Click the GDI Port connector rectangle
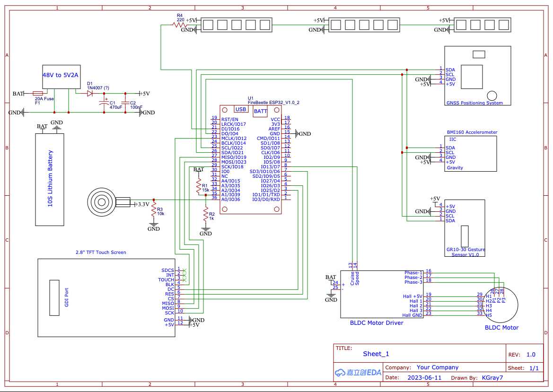Viewport: 553px width, 392px height. [x=54, y=298]
